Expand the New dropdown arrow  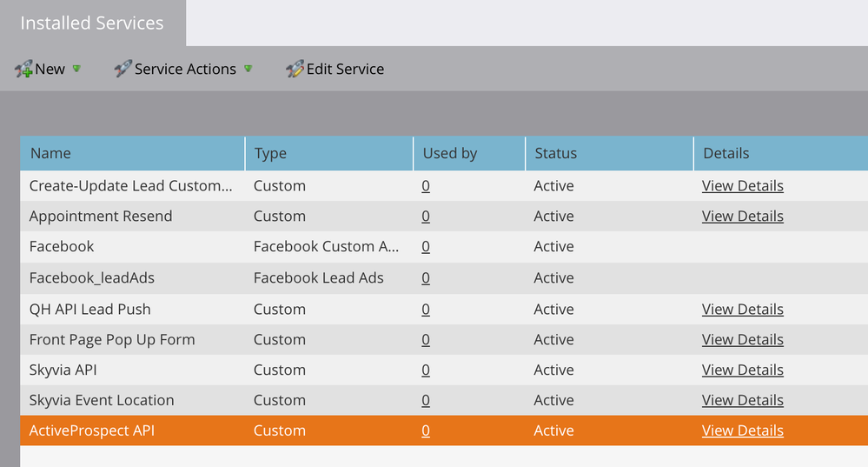76,69
